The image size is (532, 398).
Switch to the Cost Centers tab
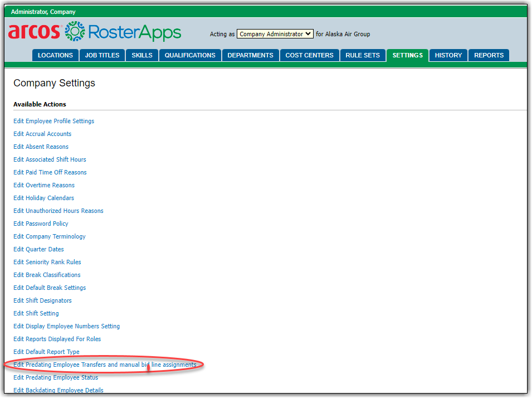[x=309, y=55]
